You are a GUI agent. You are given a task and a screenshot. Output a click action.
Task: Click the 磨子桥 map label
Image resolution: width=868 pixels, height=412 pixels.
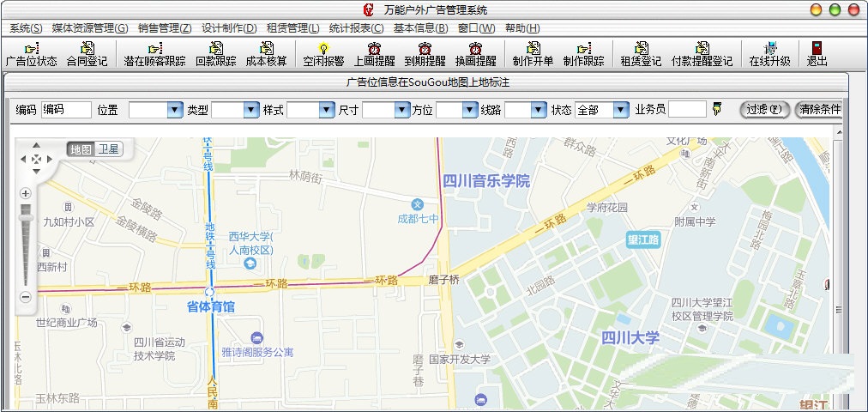point(444,280)
